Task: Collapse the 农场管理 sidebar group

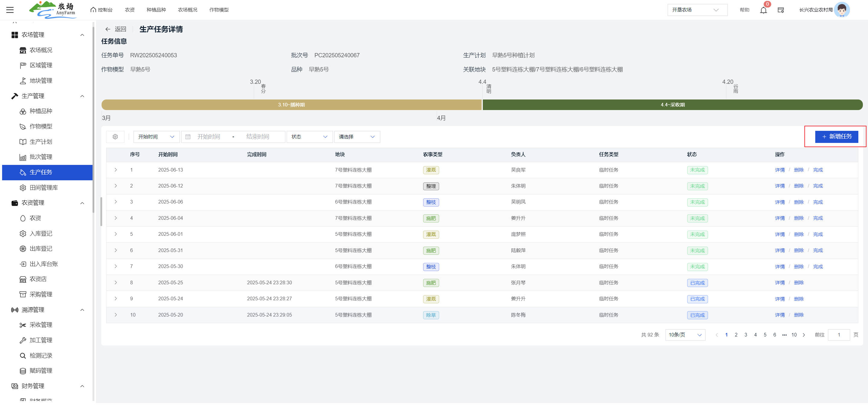Action: click(x=82, y=35)
